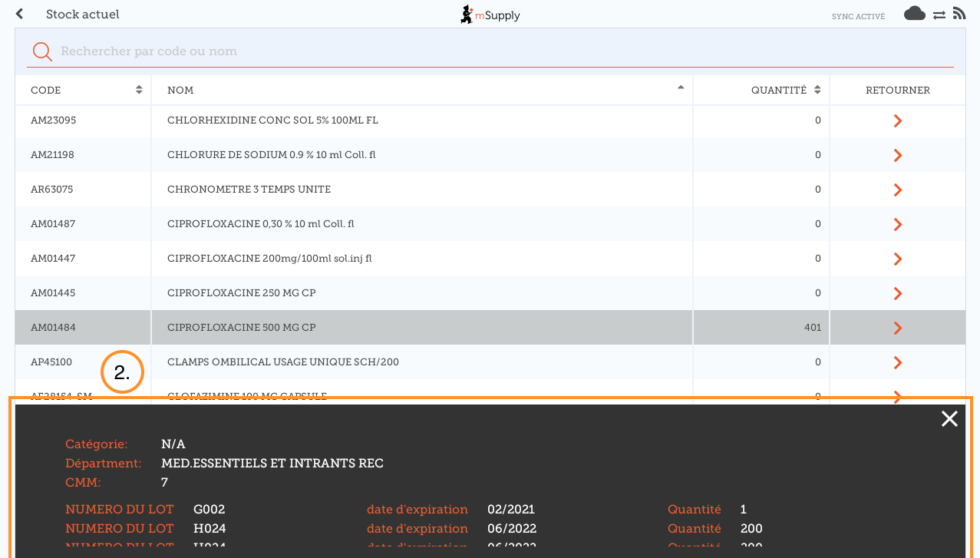Open return arrow for CIPROFLOXACINE 500 MG CP
The image size is (980, 558).
[897, 328]
